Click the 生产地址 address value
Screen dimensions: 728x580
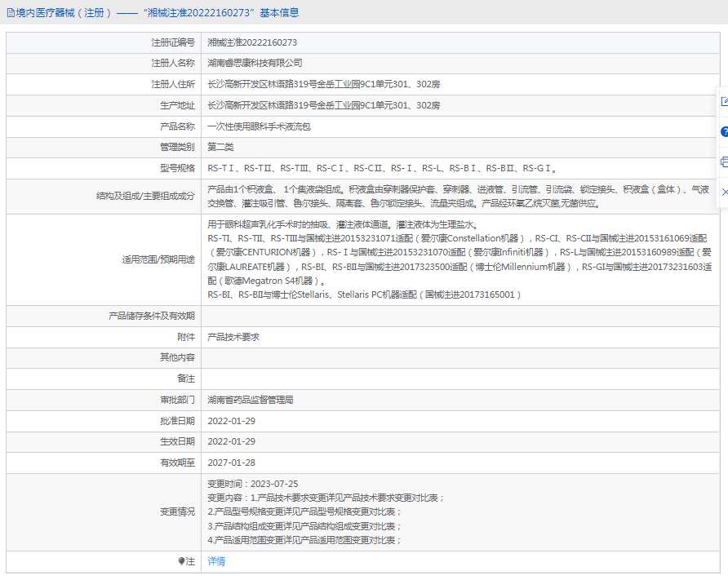tap(323, 105)
